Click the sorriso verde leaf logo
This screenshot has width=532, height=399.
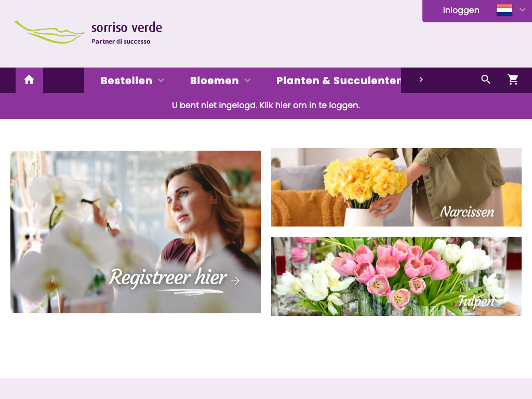49,32
